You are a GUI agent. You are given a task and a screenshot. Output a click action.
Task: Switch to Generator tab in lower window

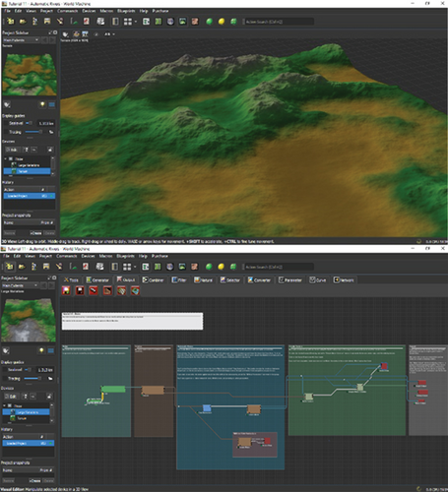click(x=97, y=279)
